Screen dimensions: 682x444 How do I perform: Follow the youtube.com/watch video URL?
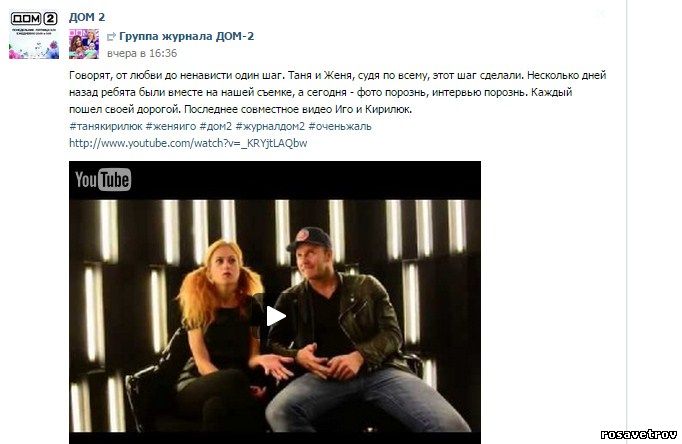point(188,143)
